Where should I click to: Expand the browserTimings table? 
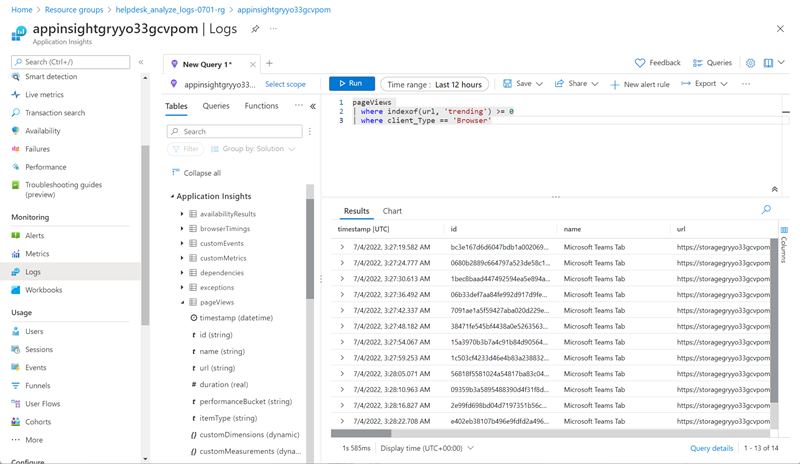[x=182, y=229]
